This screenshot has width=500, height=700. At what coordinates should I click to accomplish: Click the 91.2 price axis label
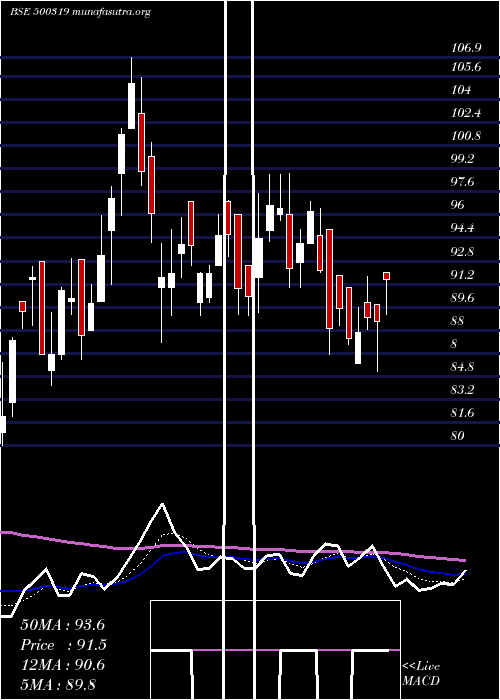[463, 275]
